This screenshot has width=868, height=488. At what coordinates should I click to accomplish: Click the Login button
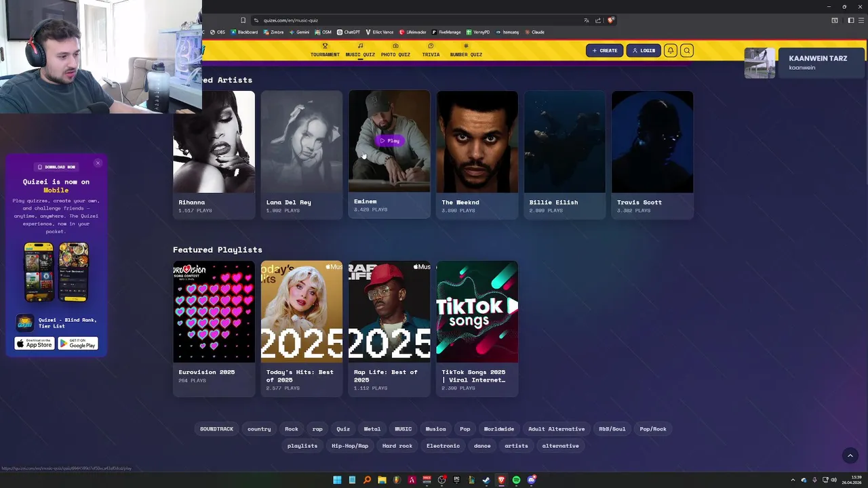pos(644,51)
